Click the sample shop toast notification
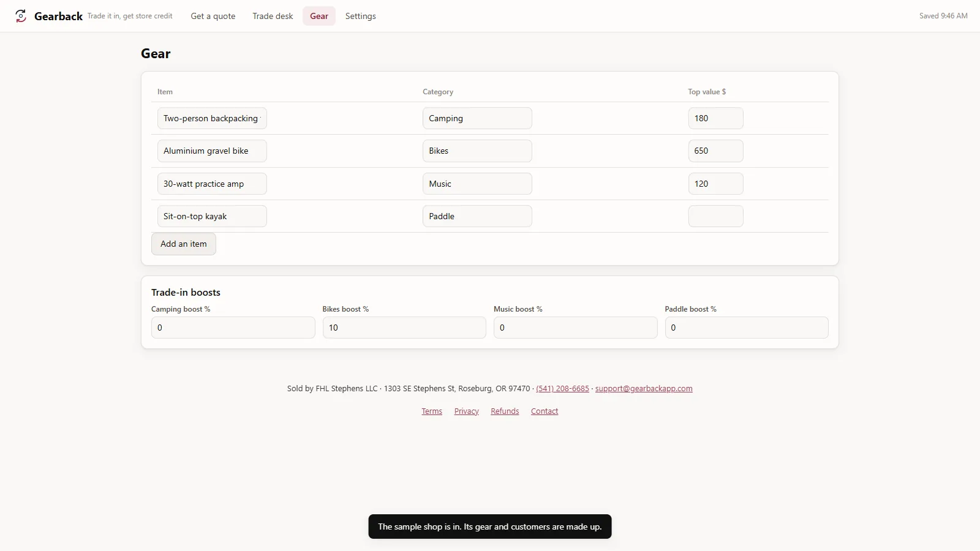Screen dimensions: 980x551 (490, 527)
